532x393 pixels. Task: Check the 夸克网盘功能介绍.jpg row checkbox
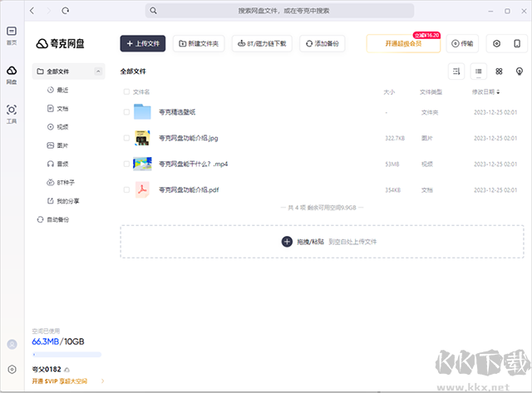tap(126, 138)
